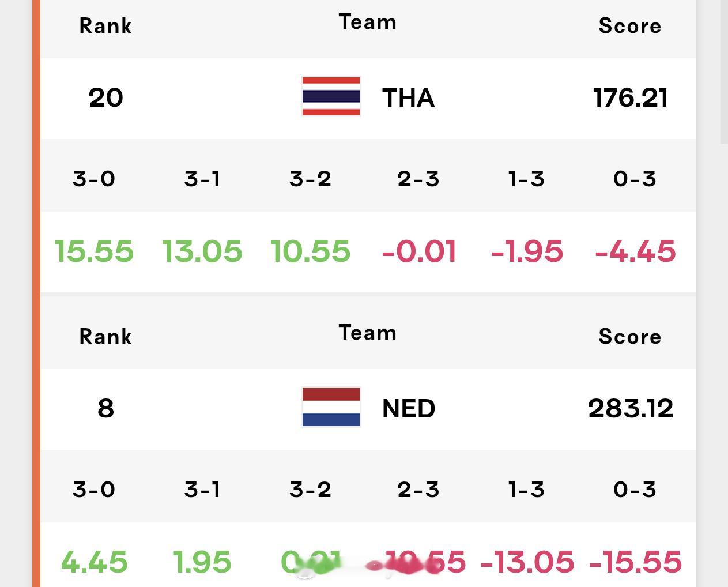The height and width of the screenshot is (587, 728).
Task: Select Thailand's 3-0 result column header
Action: (94, 179)
